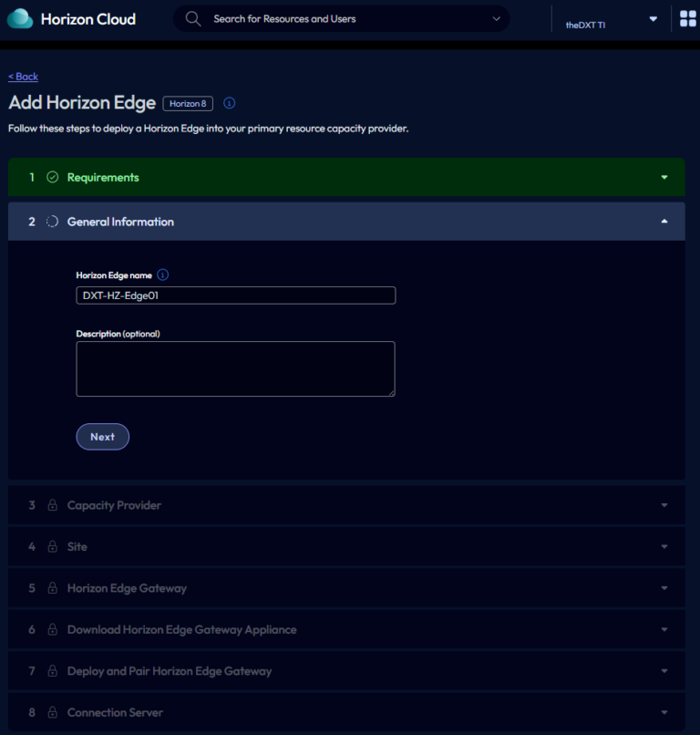The height and width of the screenshot is (735, 700).
Task: Select the Connection Server step title
Action: pos(115,712)
